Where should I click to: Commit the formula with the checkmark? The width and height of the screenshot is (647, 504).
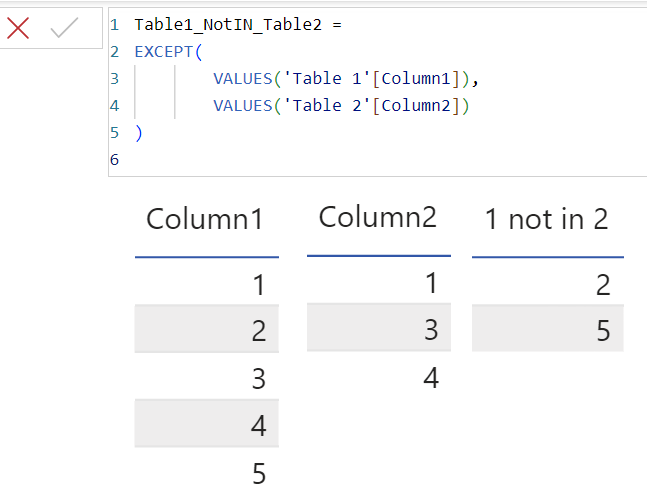point(64,28)
